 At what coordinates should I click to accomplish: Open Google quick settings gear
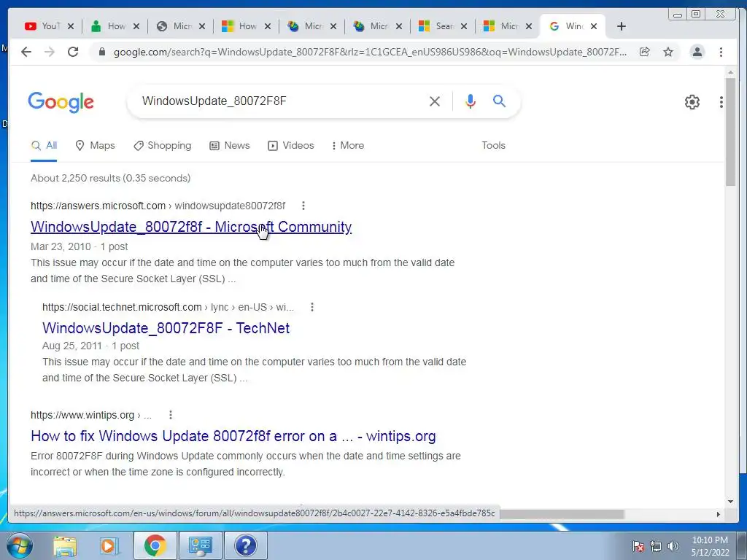[x=692, y=102]
